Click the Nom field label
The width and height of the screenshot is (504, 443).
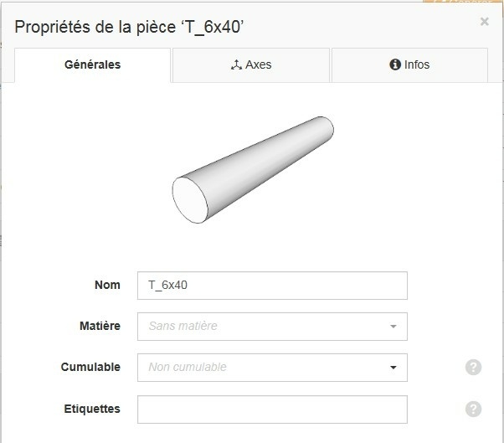click(107, 285)
